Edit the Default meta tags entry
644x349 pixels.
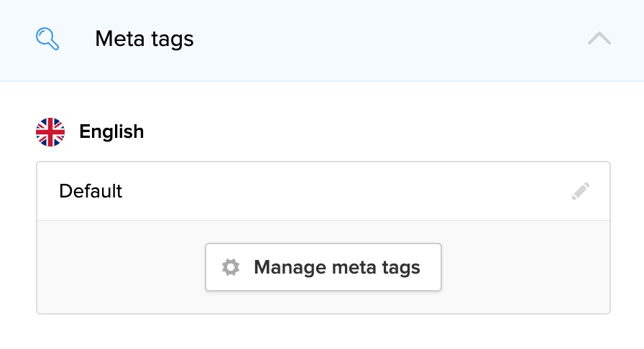point(581,191)
